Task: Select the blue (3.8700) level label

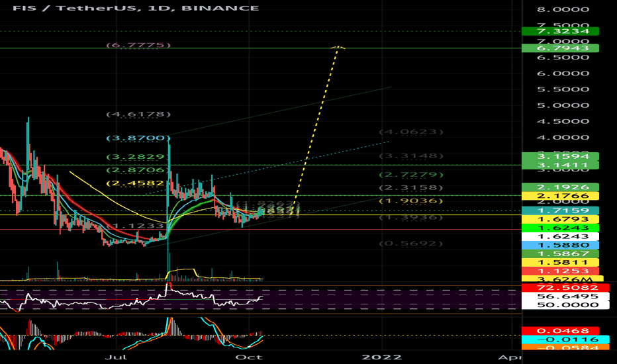Action: pyautogui.click(x=138, y=138)
